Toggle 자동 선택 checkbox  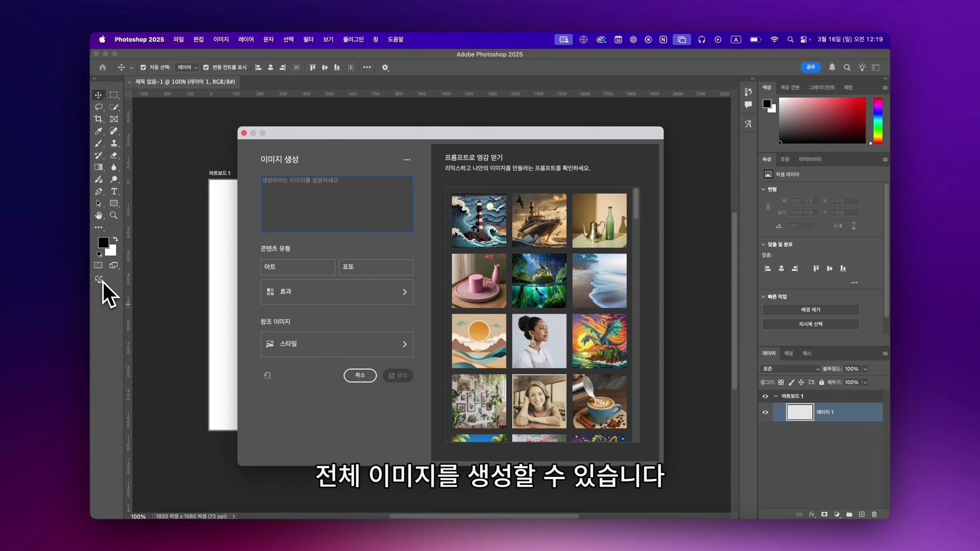pyautogui.click(x=143, y=67)
